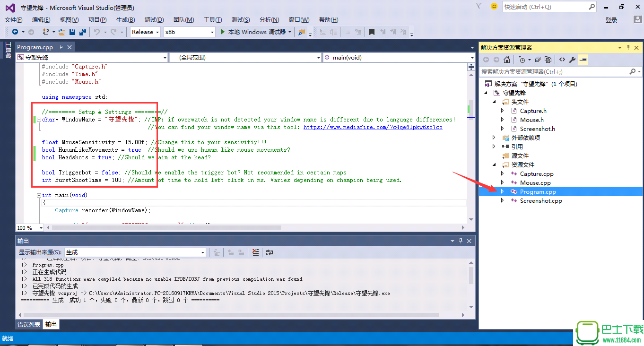Viewport: 644px width, 346px height.
Task: Click the yellow smiley feedback icon
Action: pos(494,6)
